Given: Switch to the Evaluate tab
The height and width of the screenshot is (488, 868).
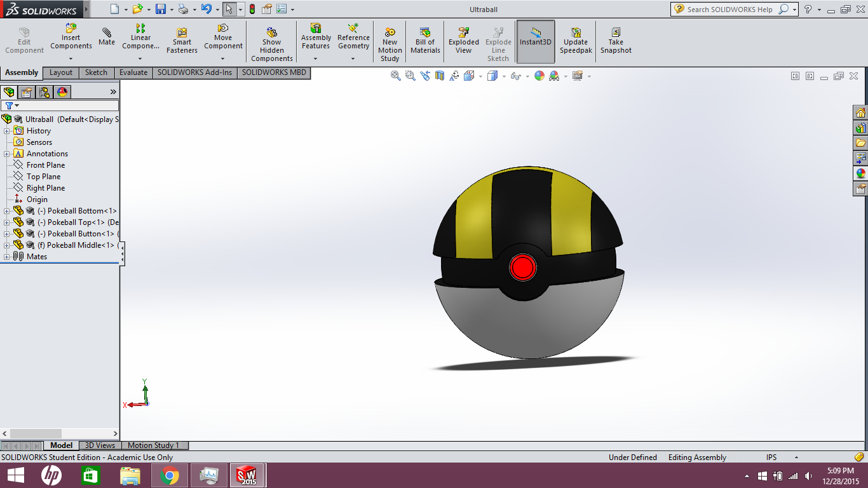Looking at the screenshot, I should tap(133, 72).
